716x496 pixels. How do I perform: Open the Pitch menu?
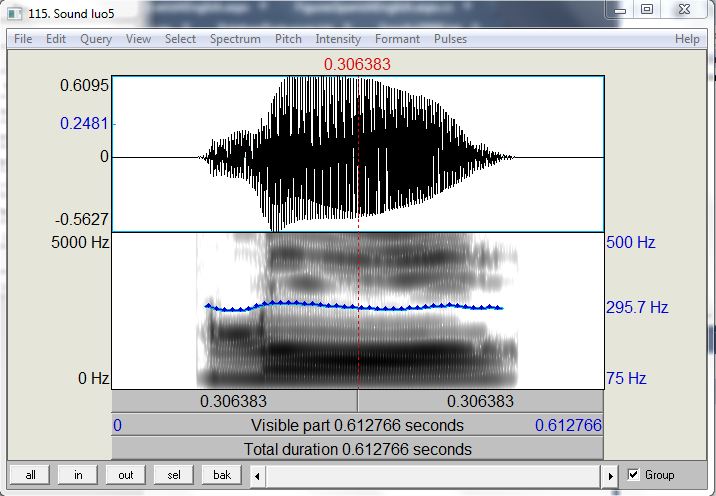(x=288, y=39)
